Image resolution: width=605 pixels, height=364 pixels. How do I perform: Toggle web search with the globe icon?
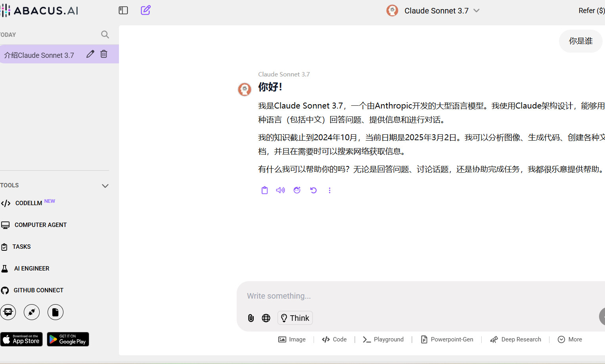click(x=266, y=318)
